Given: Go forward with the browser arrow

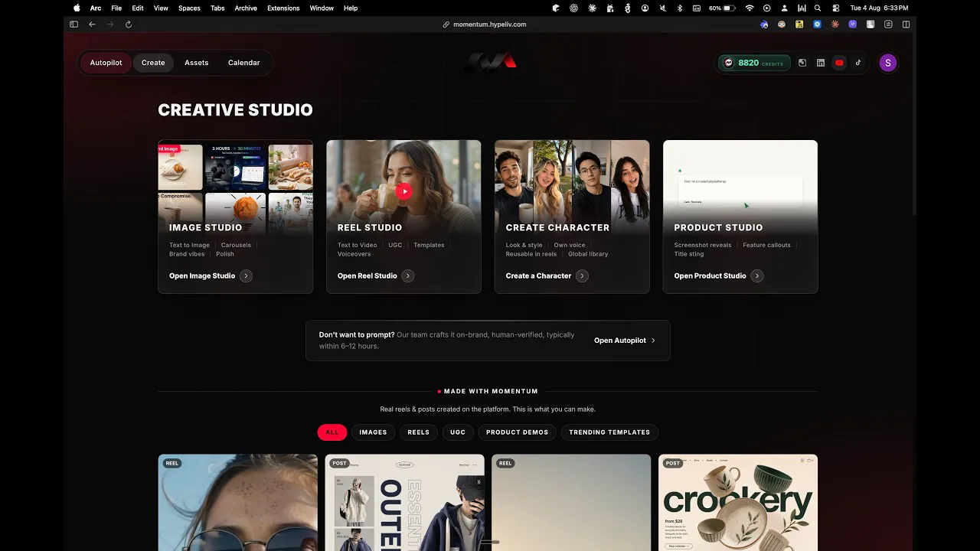Looking at the screenshot, I should tap(110, 24).
